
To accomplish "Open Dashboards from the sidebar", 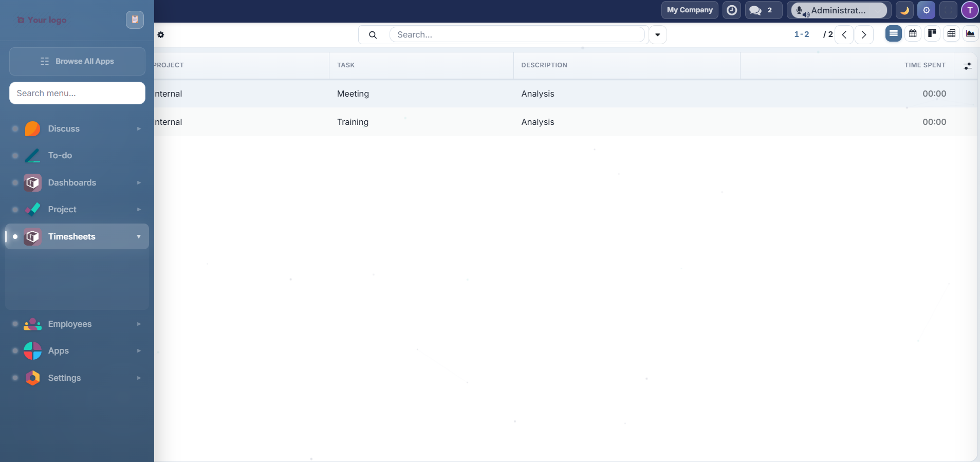I will click(77, 182).
